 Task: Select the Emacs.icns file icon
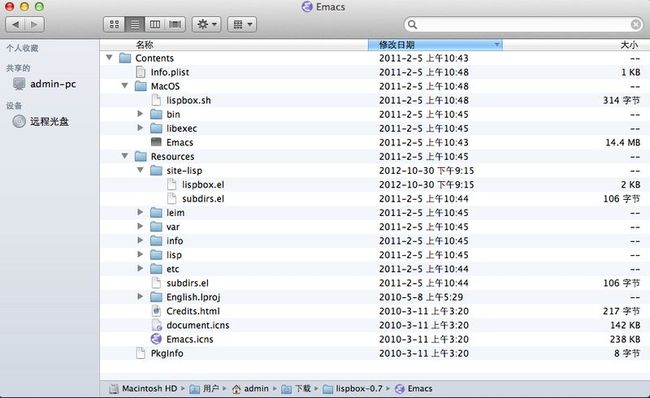click(x=156, y=339)
